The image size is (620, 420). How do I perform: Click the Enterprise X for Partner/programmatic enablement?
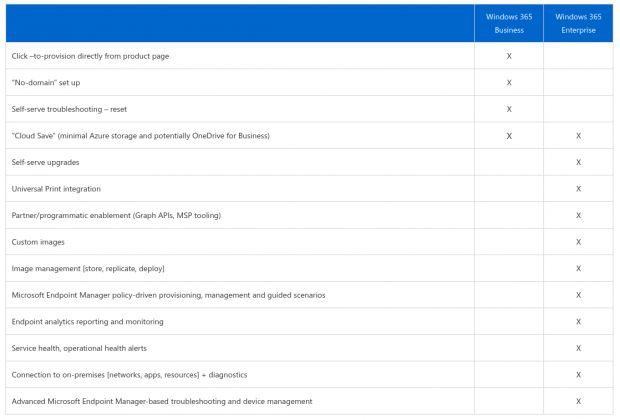point(578,215)
